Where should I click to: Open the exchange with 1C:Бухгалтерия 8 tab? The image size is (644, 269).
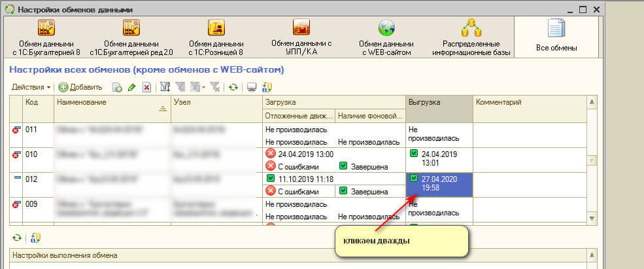tap(46, 37)
